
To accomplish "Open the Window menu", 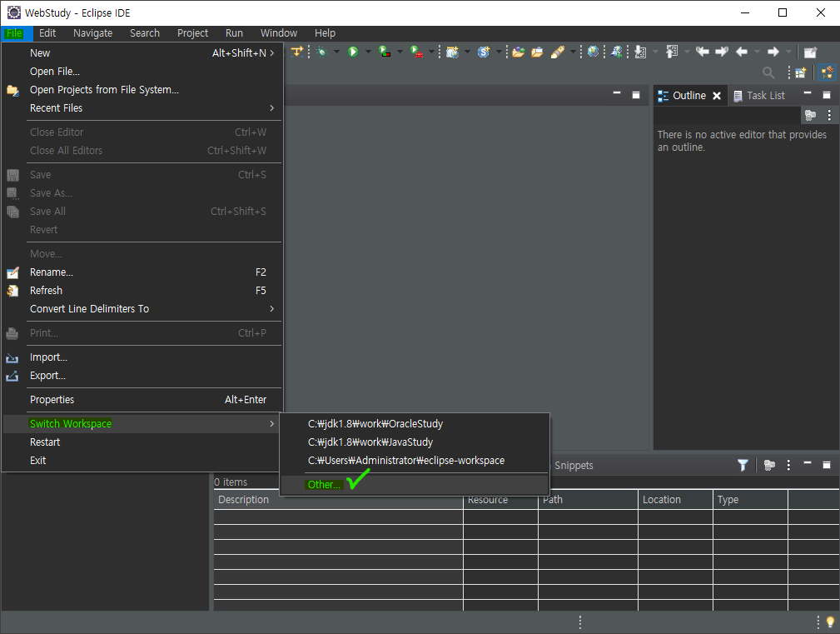I will [x=279, y=33].
